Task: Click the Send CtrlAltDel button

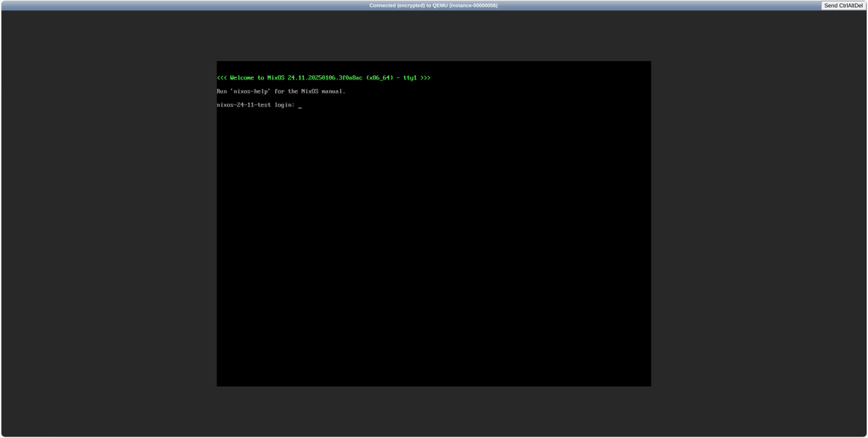Action: point(843,5)
